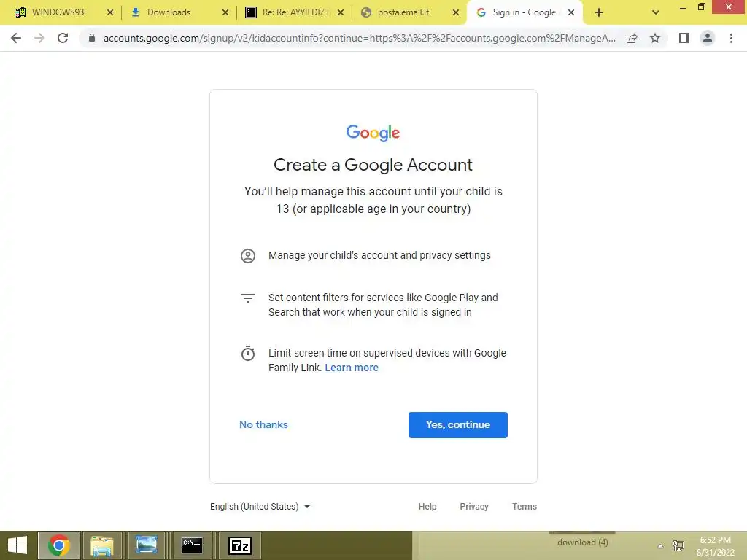Open the Terms link
The height and width of the screenshot is (560, 747).
(x=525, y=507)
